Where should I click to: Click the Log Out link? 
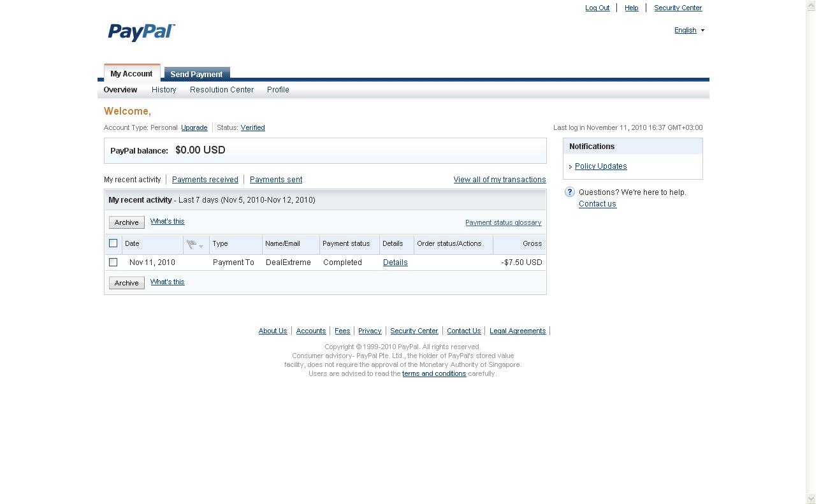pyautogui.click(x=597, y=8)
